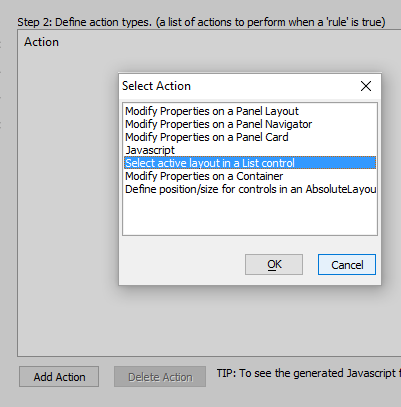This screenshot has height=407, width=401.
Task: Close the Select Action dialog with the X
Action: 366,86
